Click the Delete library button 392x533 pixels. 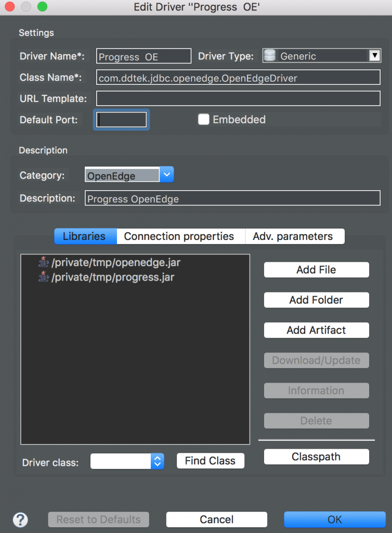[x=316, y=421]
